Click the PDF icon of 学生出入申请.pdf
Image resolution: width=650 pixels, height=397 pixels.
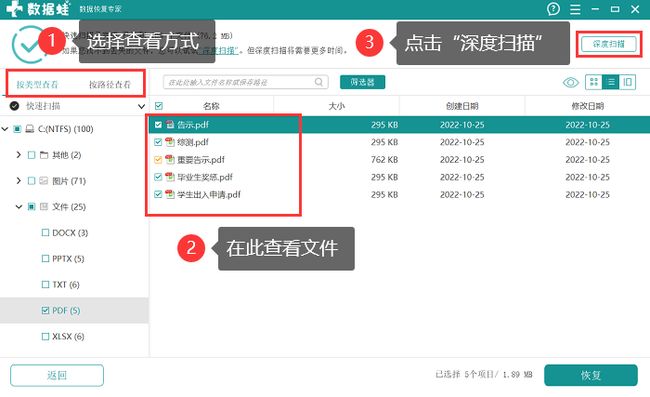pyautogui.click(x=170, y=194)
